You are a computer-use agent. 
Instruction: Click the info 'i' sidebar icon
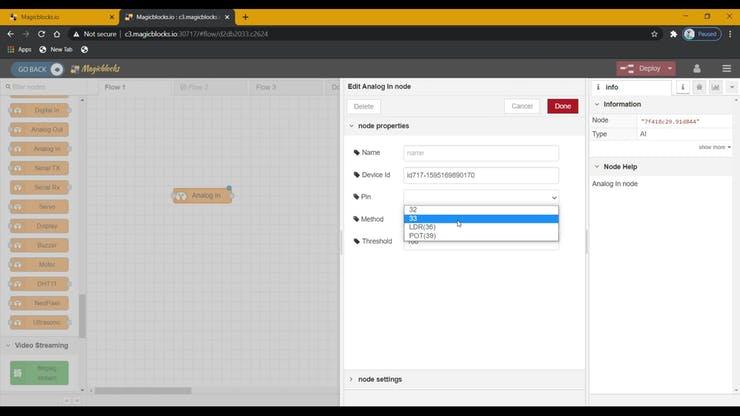683,87
